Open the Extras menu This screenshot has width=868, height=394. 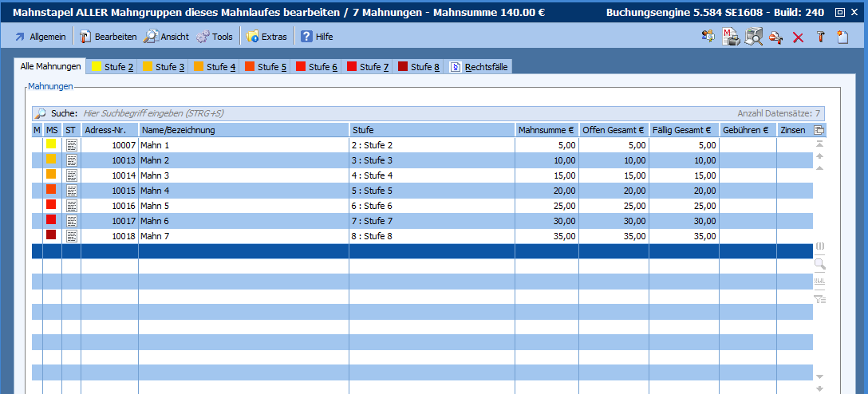266,37
